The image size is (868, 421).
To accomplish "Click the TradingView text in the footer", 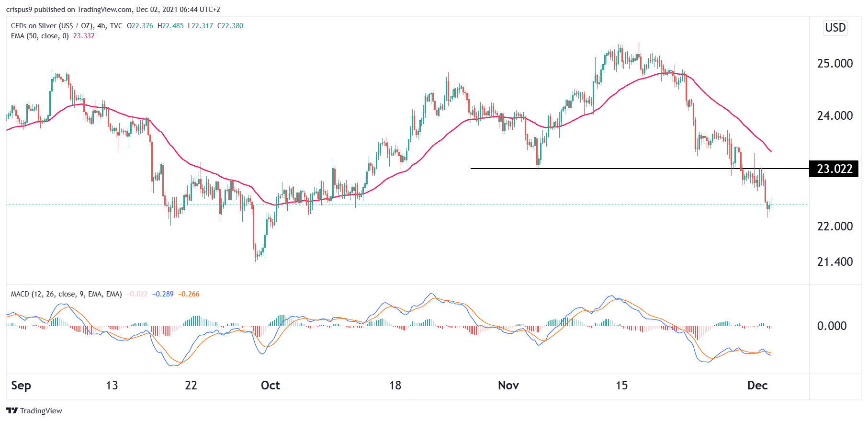I will coord(41,411).
